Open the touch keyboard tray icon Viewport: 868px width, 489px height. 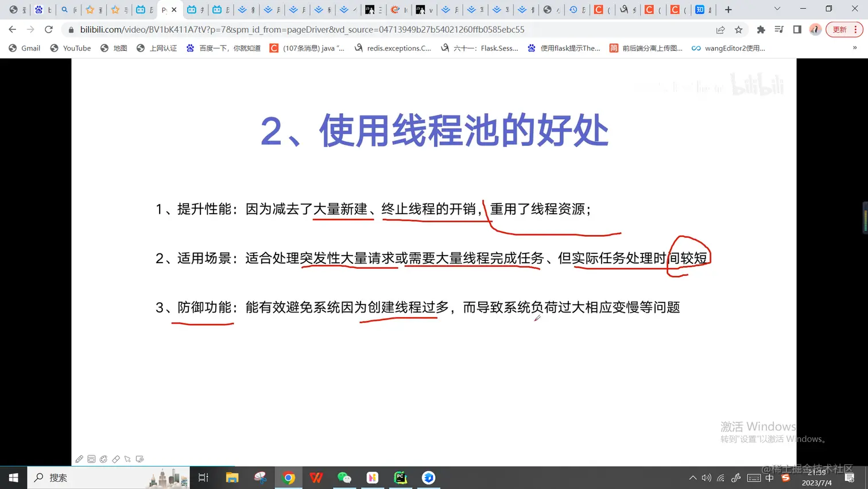pyautogui.click(x=754, y=478)
